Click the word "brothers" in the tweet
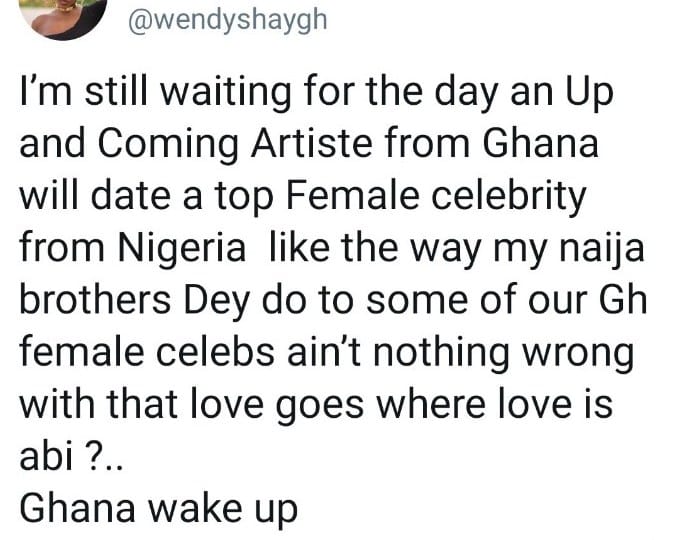This screenshot has width=675, height=540. click(96, 300)
